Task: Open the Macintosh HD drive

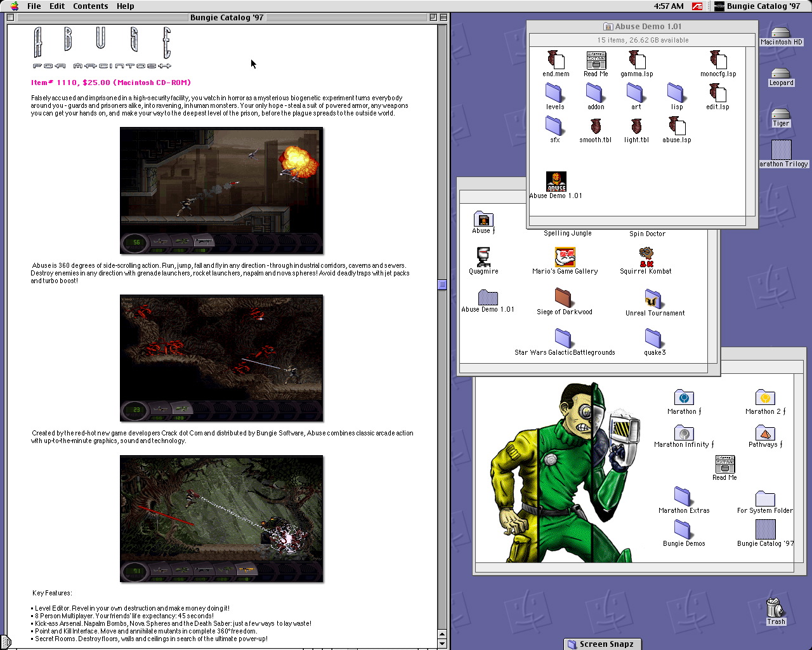Action: point(781,33)
